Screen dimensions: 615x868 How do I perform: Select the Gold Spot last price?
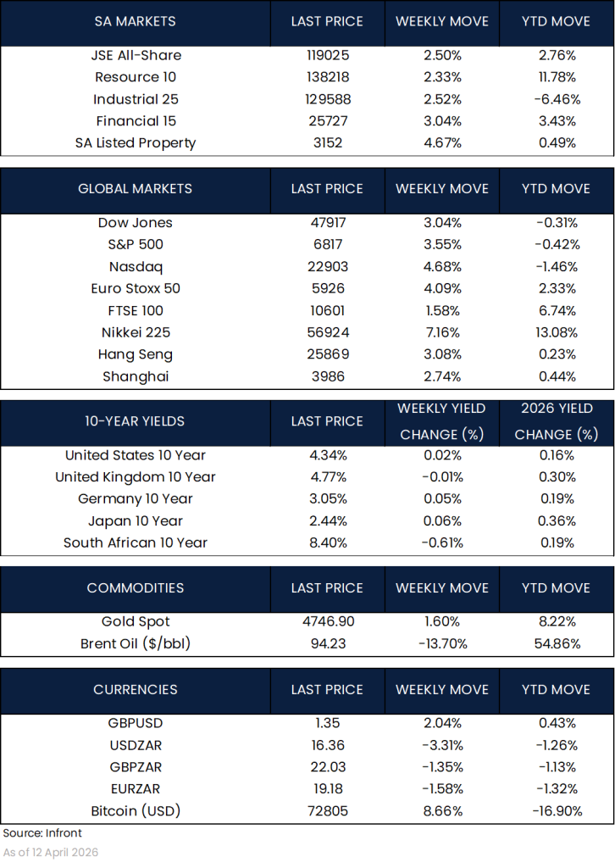327,621
